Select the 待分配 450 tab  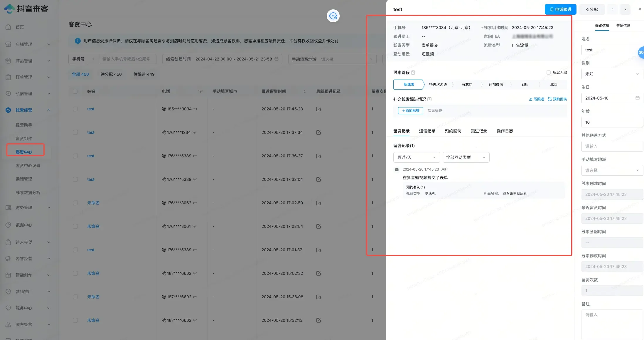111,74
